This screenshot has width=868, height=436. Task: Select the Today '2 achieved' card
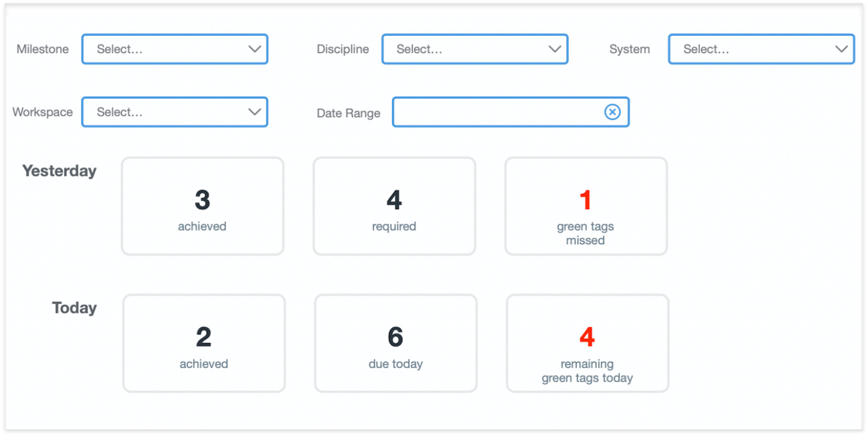coord(204,343)
